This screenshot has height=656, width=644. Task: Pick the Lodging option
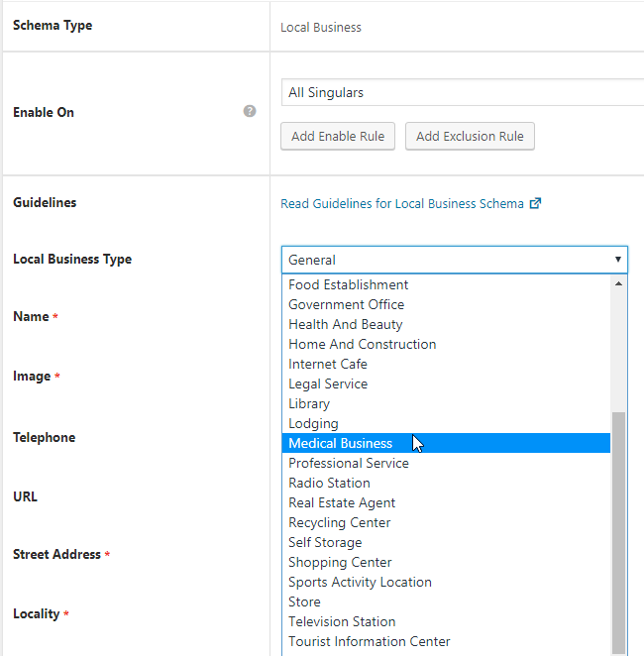[313, 423]
